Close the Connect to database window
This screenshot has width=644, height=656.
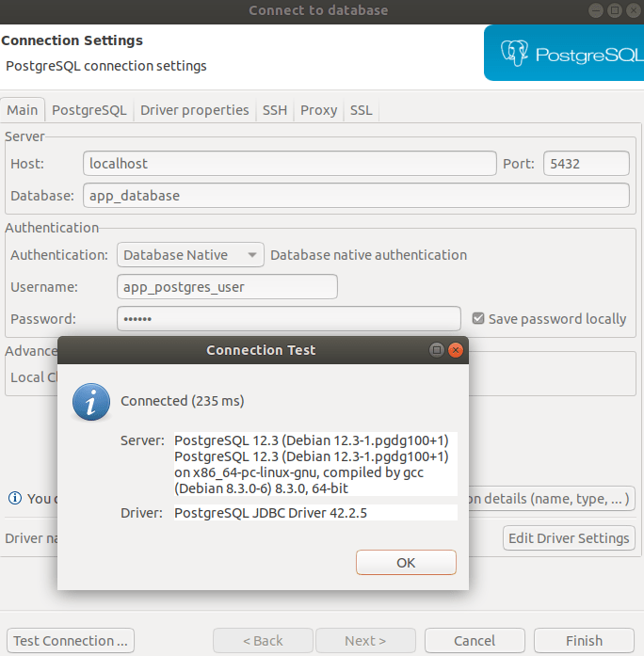634,10
